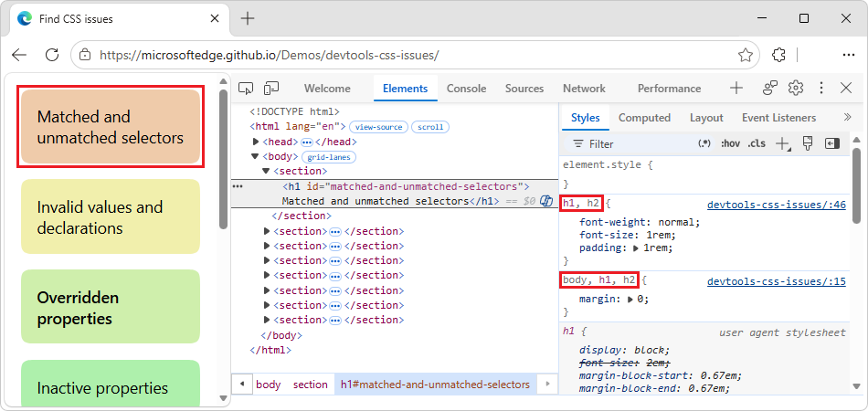Open Event Listeners sub-tab
The height and width of the screenshot is (411, 868).
tap(778, 118)
